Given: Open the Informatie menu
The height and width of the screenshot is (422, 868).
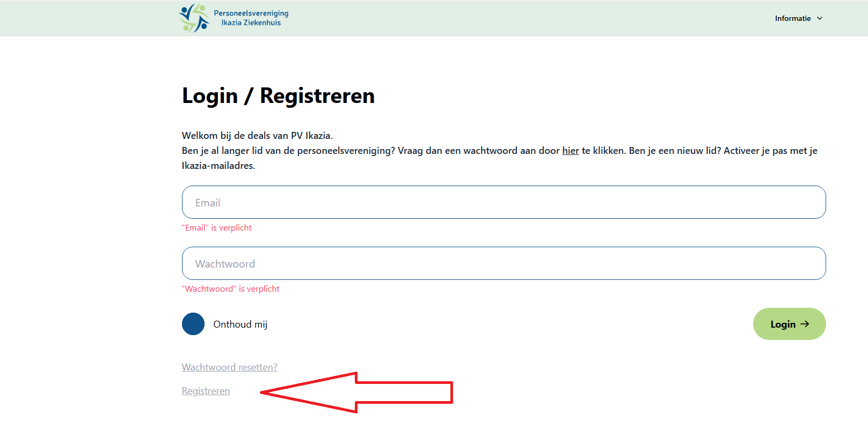Looking at the screenshot, I should pyautogui.click(x=792, y=18).
